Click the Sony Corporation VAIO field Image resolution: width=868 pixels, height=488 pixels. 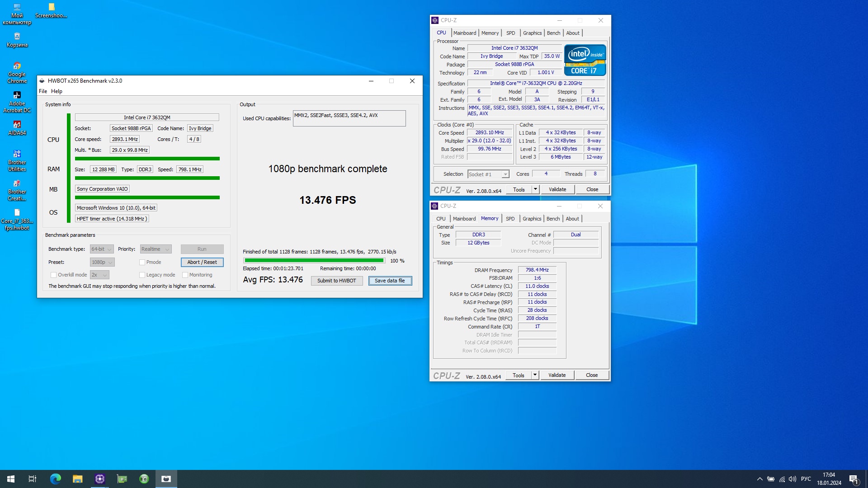[x=102, y=189]
